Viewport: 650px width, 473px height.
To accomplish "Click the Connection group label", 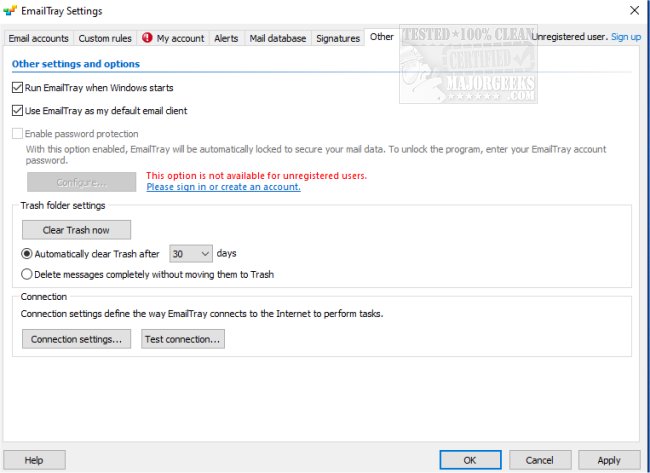I will coord(44,297).
